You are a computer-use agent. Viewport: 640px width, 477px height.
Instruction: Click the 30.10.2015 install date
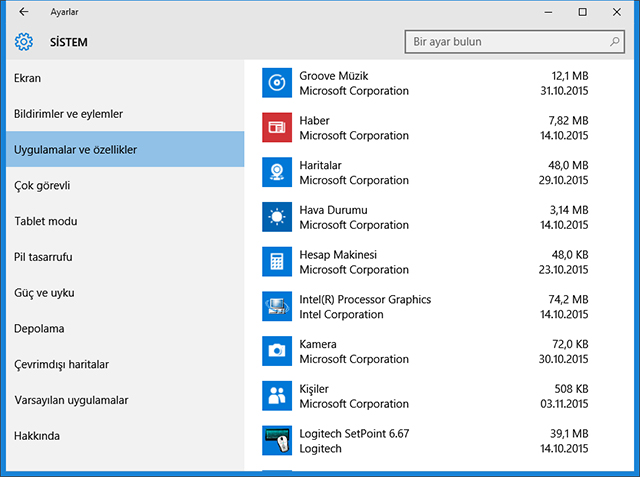(563, 359)
